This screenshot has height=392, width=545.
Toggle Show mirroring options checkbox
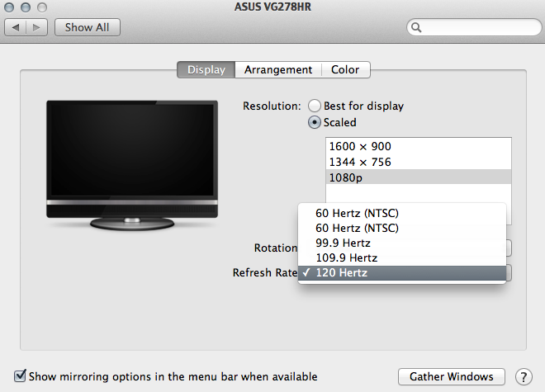[20, 376]
